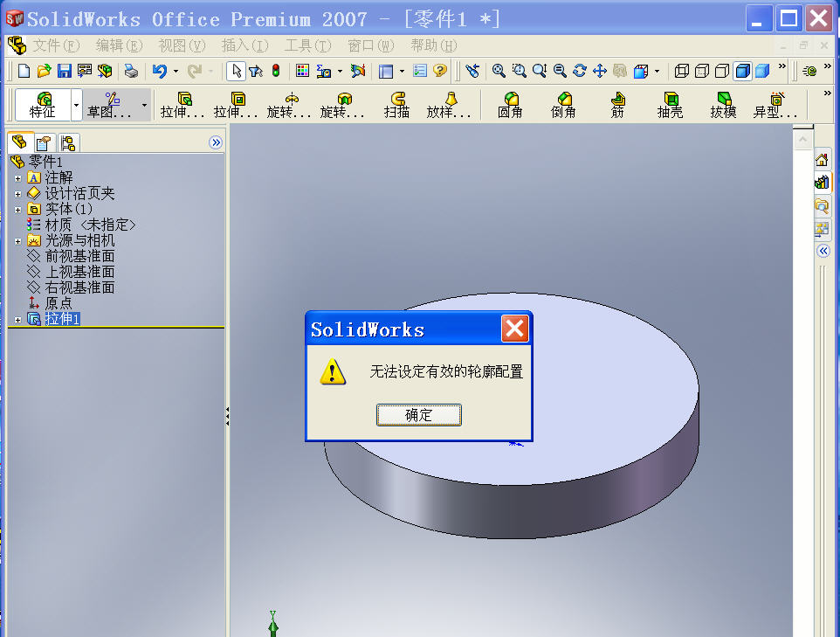Click the Zoom to Fit magnifier

pyautogui.click(x=499, y=71)
